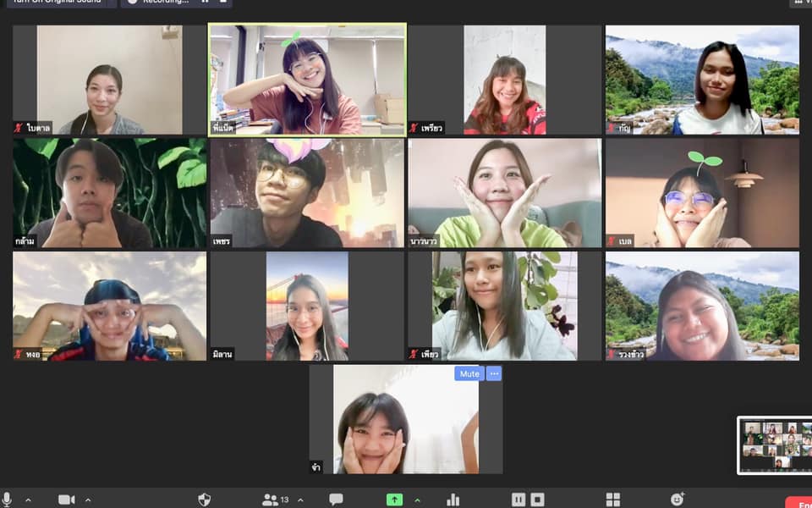Screen dimensions: 812x508
Task: Expand share screen options arrow
Action: click(x=417, y=500)
